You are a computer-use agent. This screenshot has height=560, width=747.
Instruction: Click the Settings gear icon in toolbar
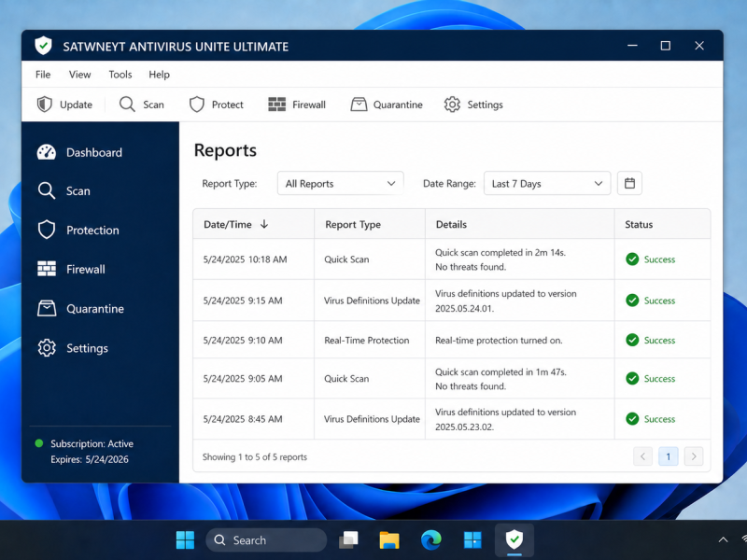[x=452, y=105]
